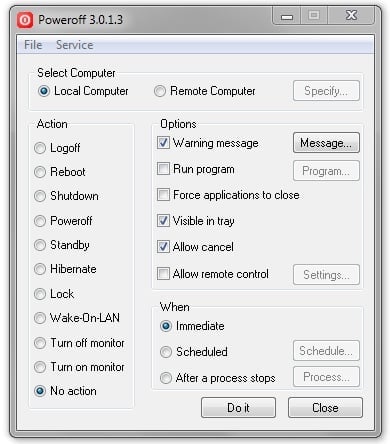Open the File menu
The height and width of the screenshot is (444, 390).
click(x=33, y=45)
